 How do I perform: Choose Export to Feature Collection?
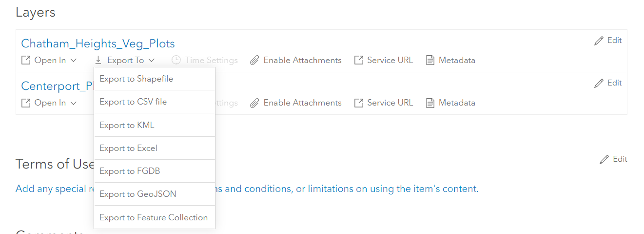[154, 217]
